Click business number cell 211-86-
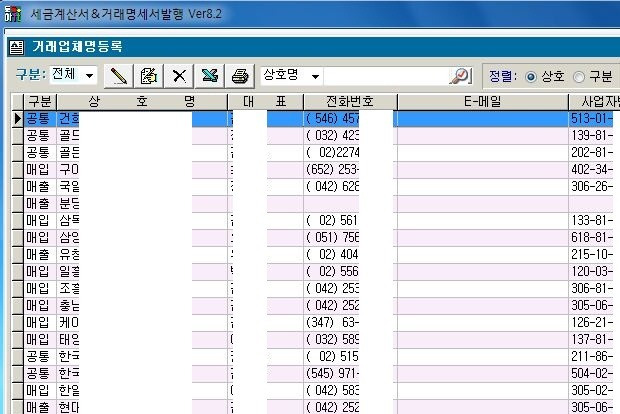 click(x=591, y=357)
